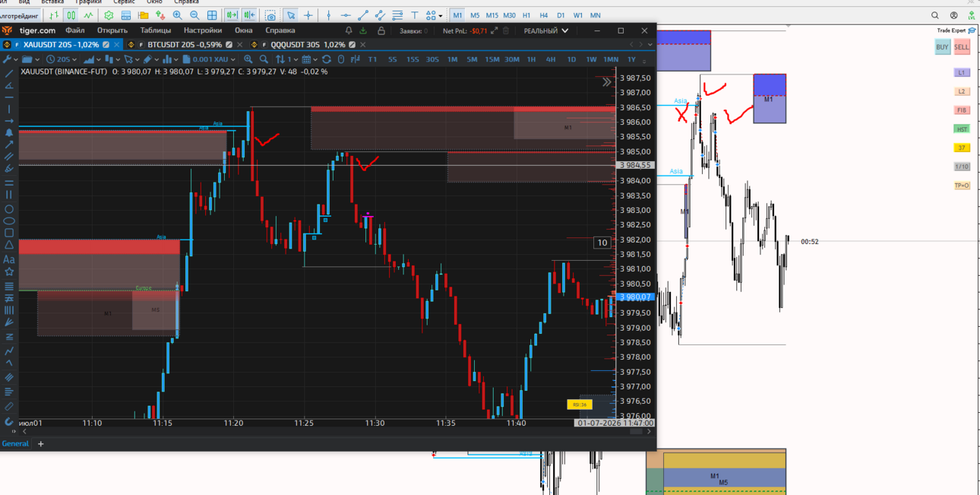Expand chart panel with double chevron icon
This screenshot has height=495, width=980.
click(x=606, y=81)
